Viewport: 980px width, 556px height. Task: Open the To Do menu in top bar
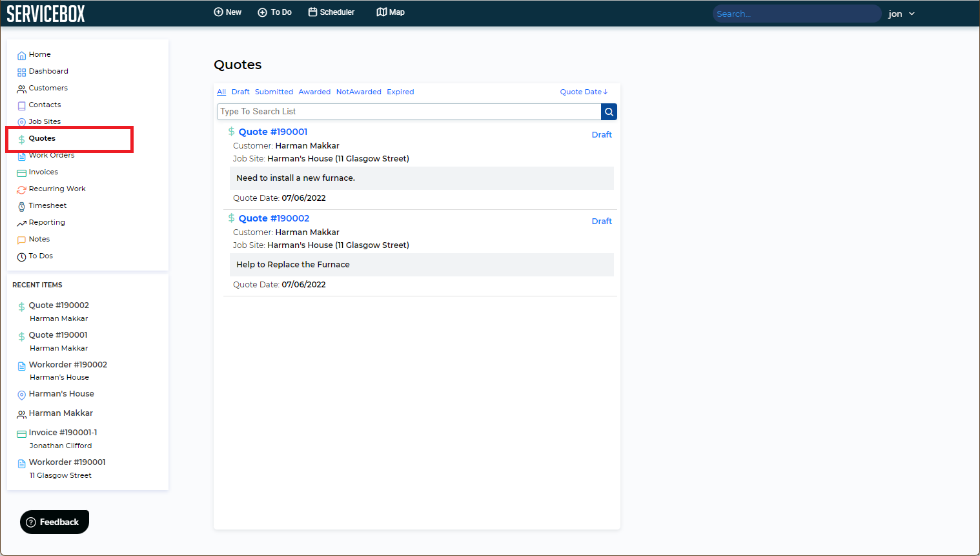(x=274, y=12)
